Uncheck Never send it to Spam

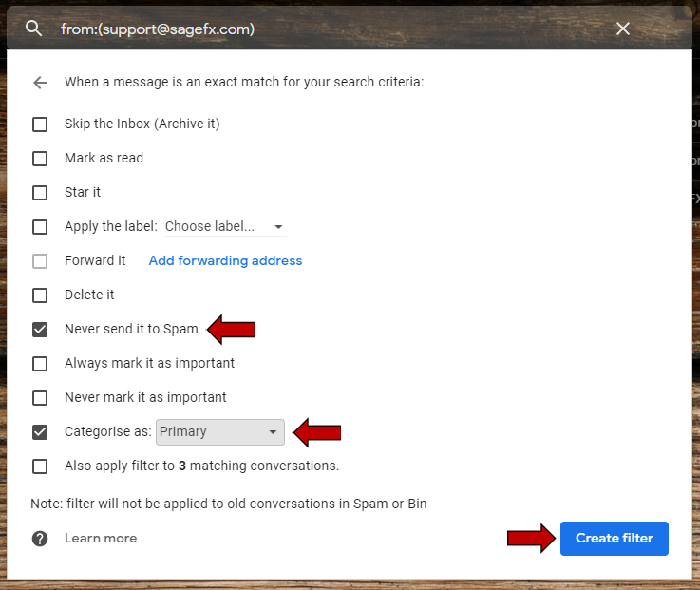point(40,330)
